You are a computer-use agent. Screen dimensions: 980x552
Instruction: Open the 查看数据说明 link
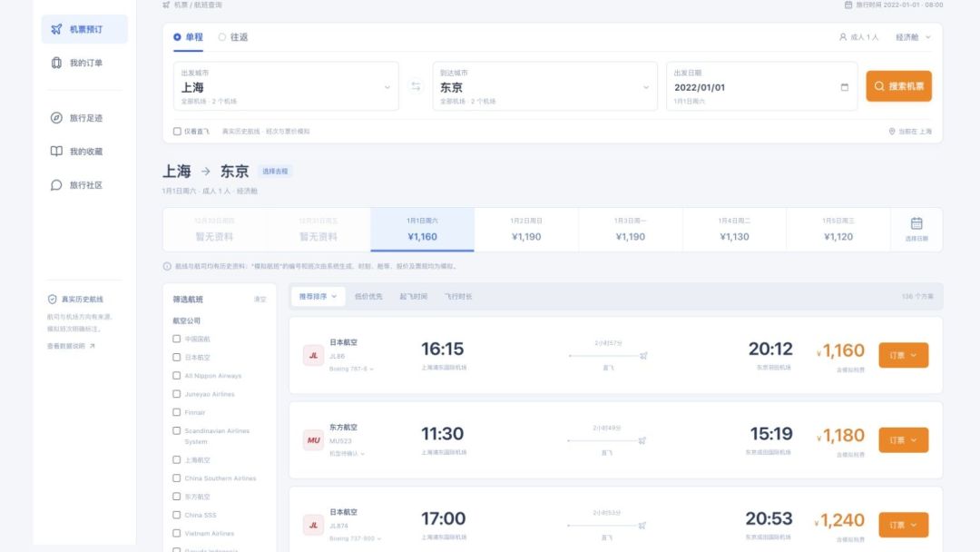(72, 346)
